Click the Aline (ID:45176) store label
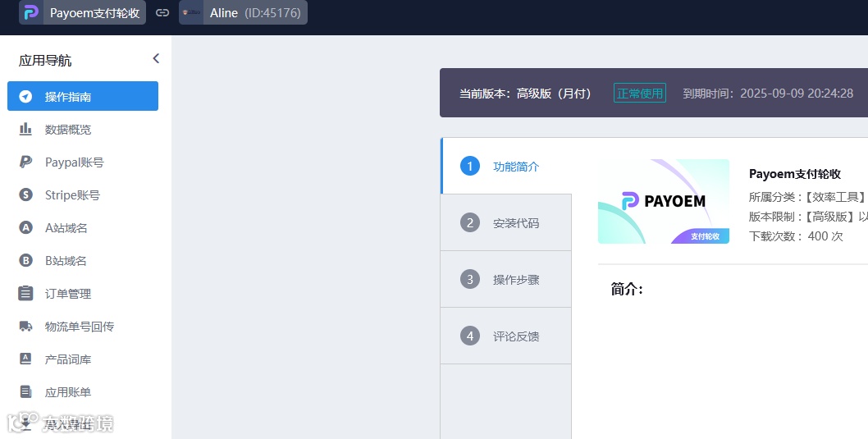Viewport: 868px width, 439px height. [x=255, y=13]
